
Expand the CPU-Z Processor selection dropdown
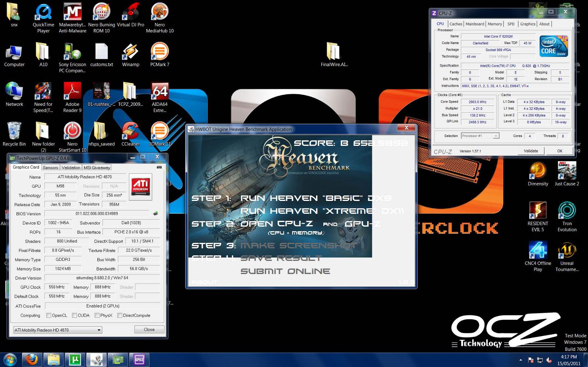(x=480, y=136)
